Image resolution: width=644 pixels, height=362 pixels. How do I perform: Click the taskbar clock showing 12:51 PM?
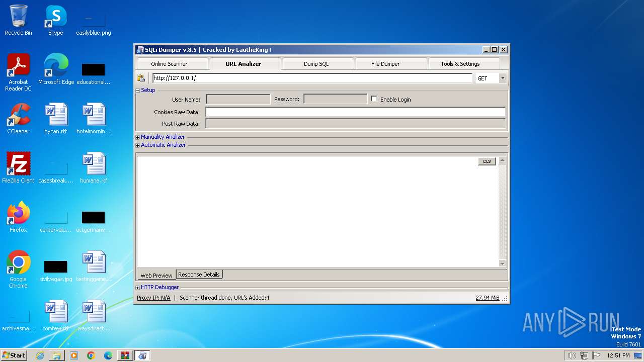[x=618, y=355]
